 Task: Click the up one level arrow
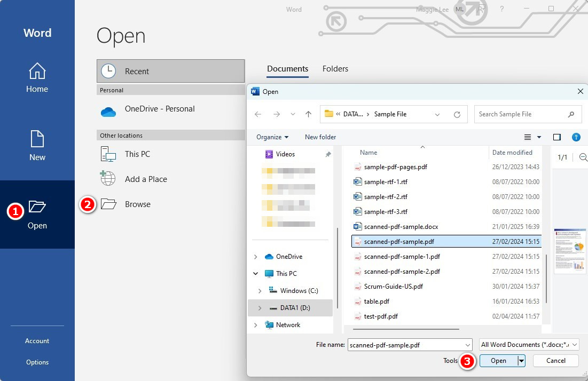point(308,114)
